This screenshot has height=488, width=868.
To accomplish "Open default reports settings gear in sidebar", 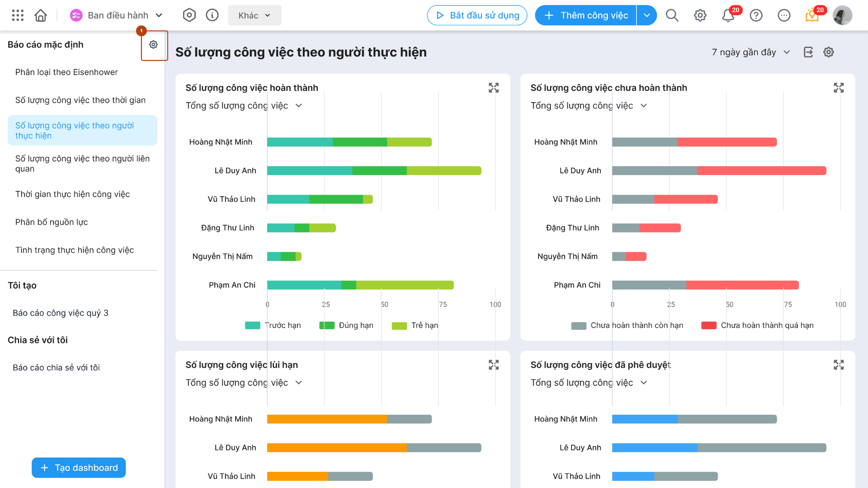I will click(154, 45).
